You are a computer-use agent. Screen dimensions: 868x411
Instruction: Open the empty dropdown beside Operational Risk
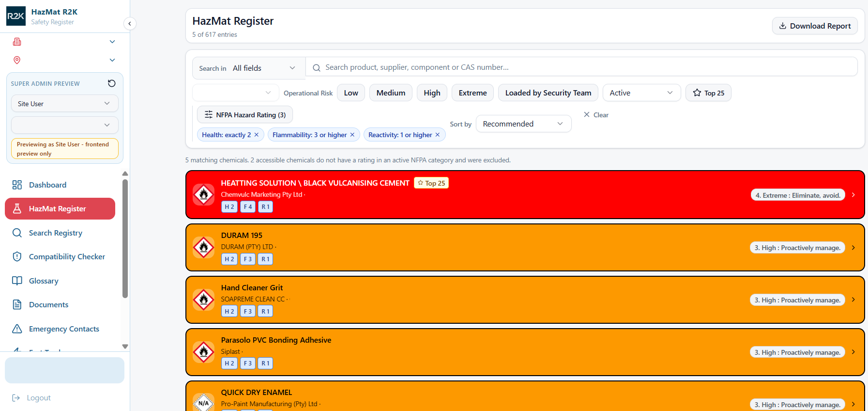[236, 93]
